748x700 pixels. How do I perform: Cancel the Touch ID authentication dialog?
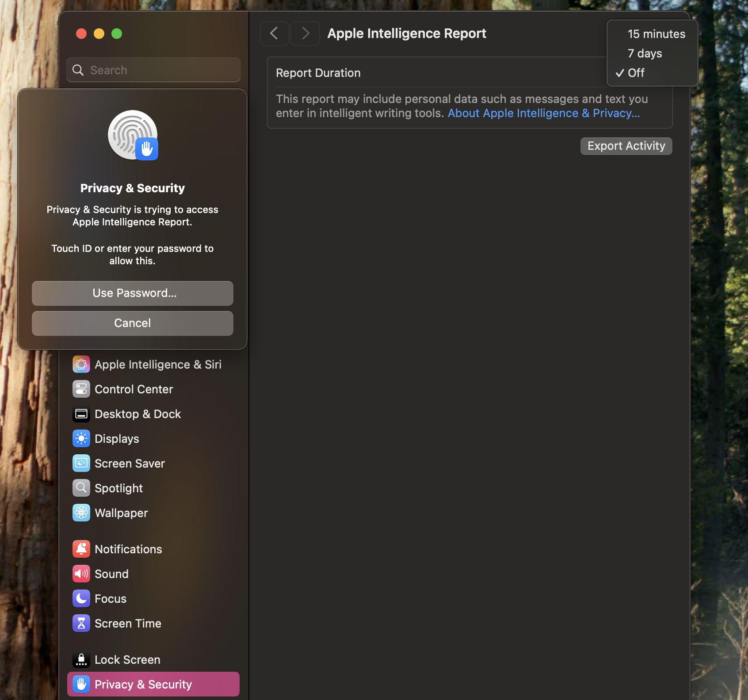pyautogui.click(x=133, y=323)
